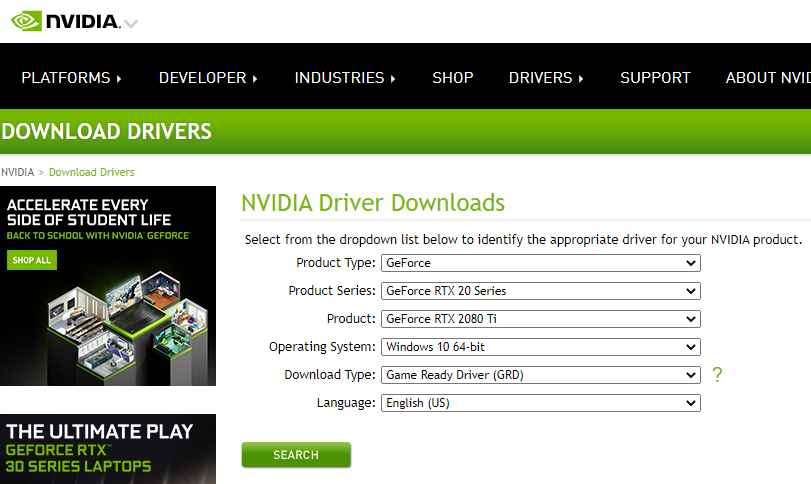Click the NVIDIA eye logo

tap(26, 21)
